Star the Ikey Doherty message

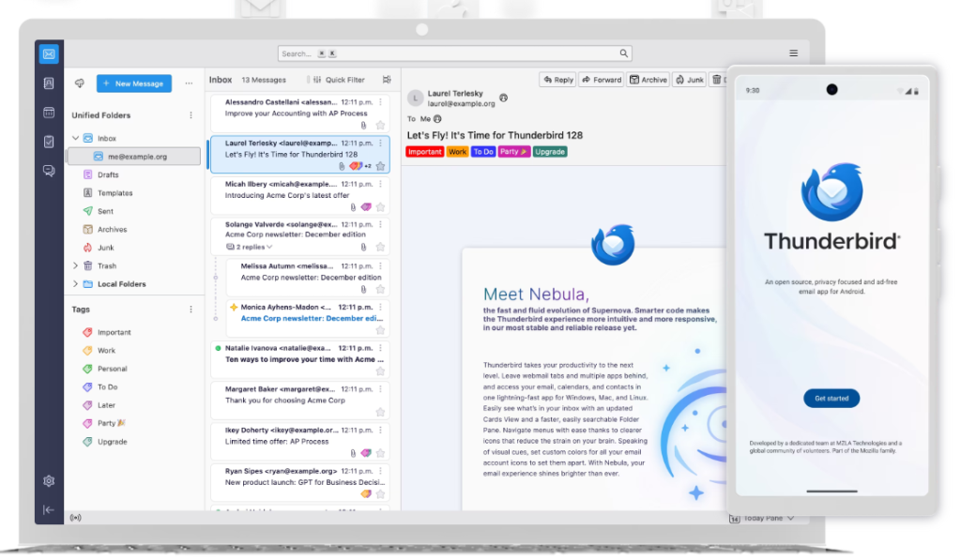click(381, 453)
